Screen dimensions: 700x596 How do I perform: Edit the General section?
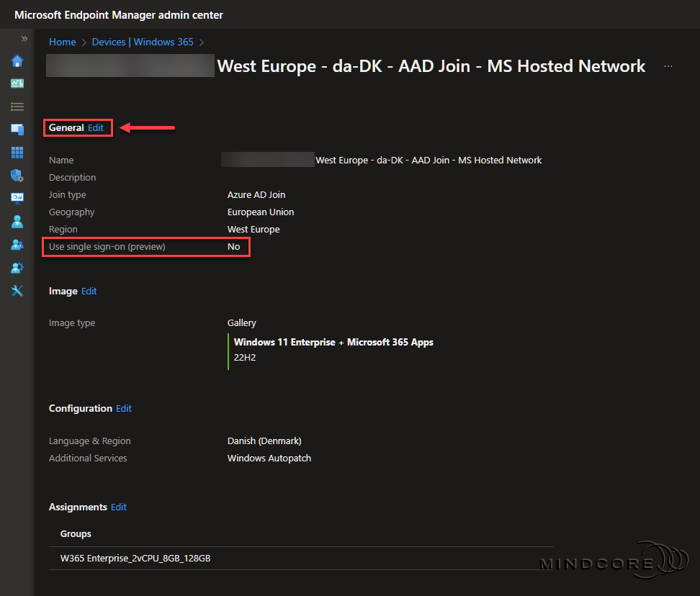[x=96, y=127]
